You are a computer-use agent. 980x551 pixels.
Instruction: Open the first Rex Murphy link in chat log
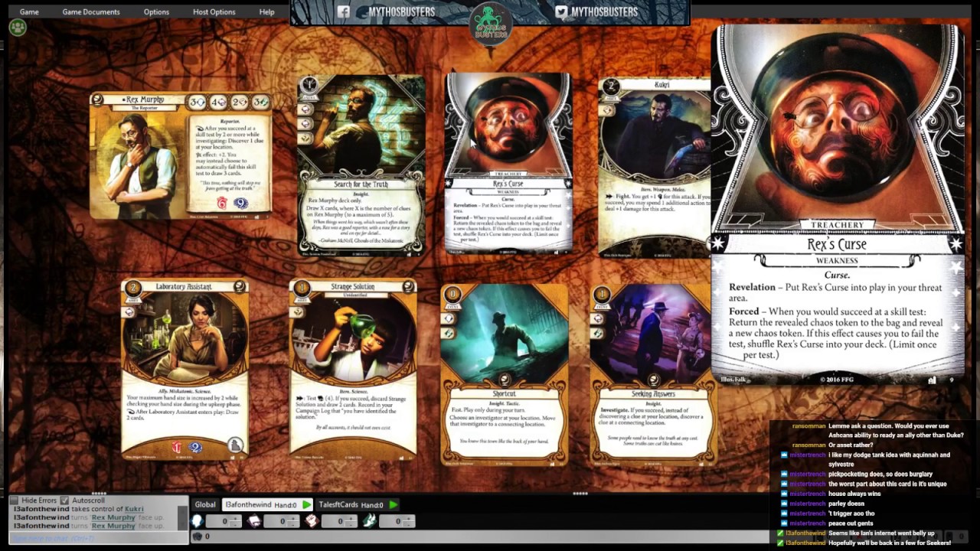point(113,517)
